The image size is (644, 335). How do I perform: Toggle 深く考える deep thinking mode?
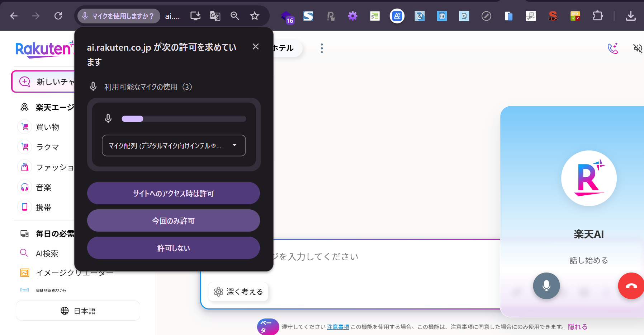[238, 292]
